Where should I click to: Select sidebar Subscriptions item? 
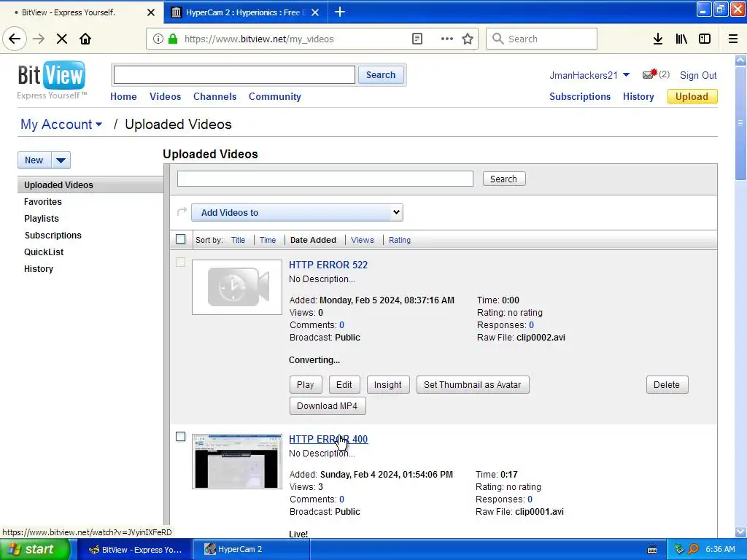tap(53, 236)
